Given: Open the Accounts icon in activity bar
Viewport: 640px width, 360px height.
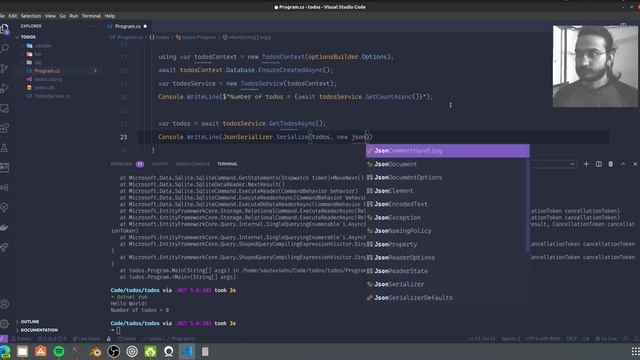Looking at the screenshot, I should pyautogui.click(x=4, y=304).
